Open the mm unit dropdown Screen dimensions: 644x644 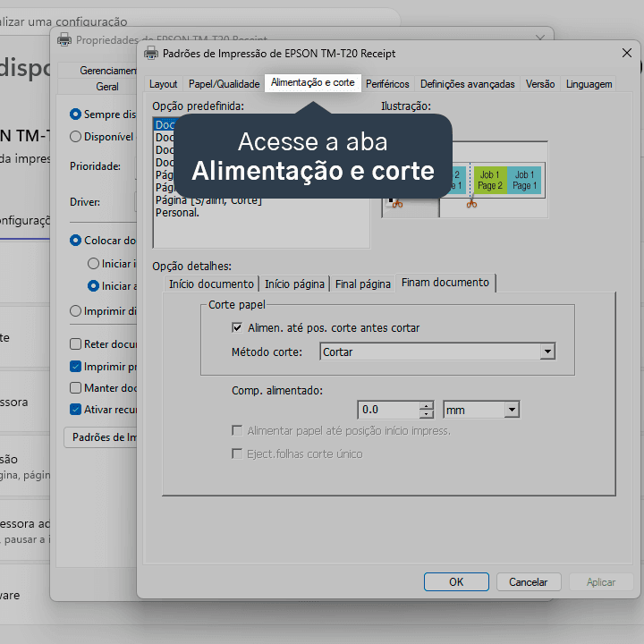tap(481, 410)
